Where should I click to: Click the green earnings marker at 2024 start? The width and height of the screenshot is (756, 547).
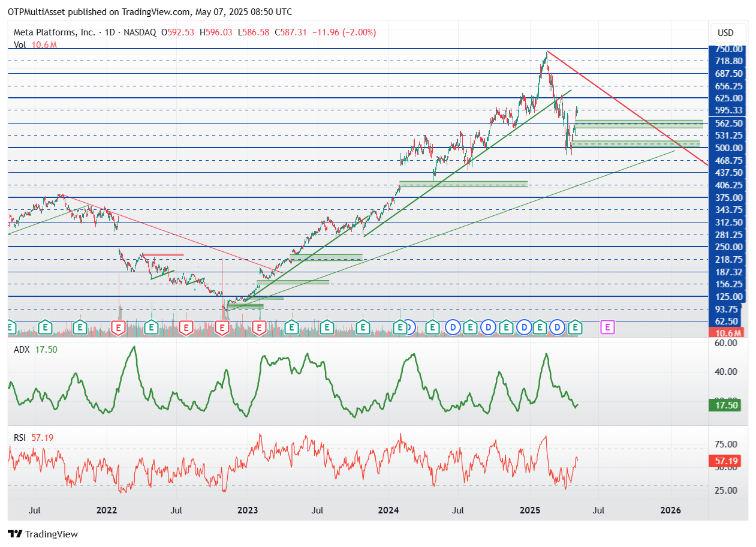[400, 327]
